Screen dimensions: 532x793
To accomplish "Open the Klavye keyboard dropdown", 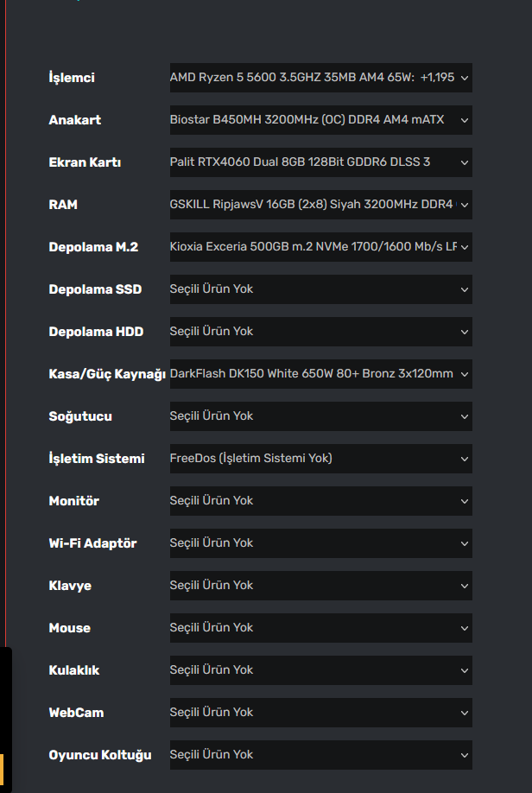I will 320,586.
